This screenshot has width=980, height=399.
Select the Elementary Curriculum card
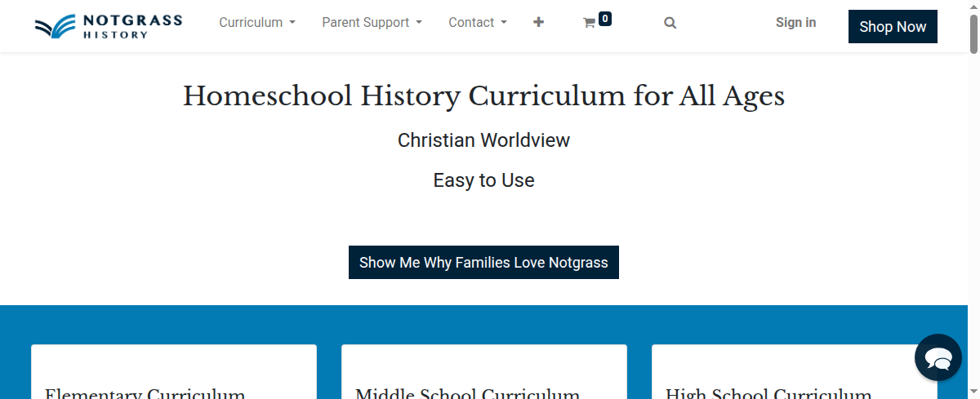pos(174,374)
